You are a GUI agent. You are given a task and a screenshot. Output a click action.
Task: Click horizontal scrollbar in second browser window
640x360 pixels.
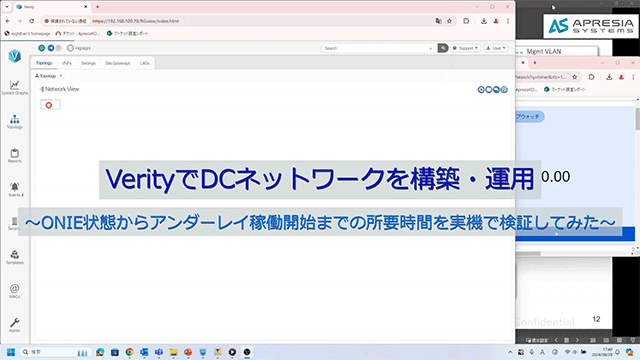528,253
